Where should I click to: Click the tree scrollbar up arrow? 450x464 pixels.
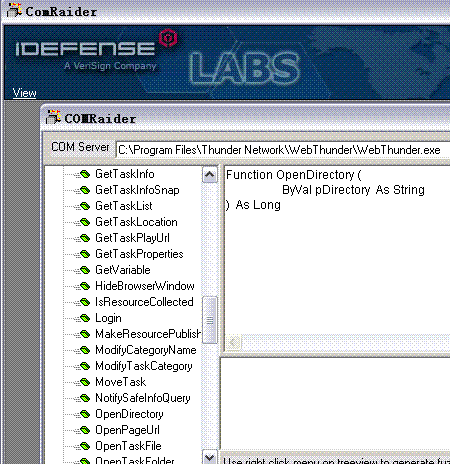pos(210,174)
